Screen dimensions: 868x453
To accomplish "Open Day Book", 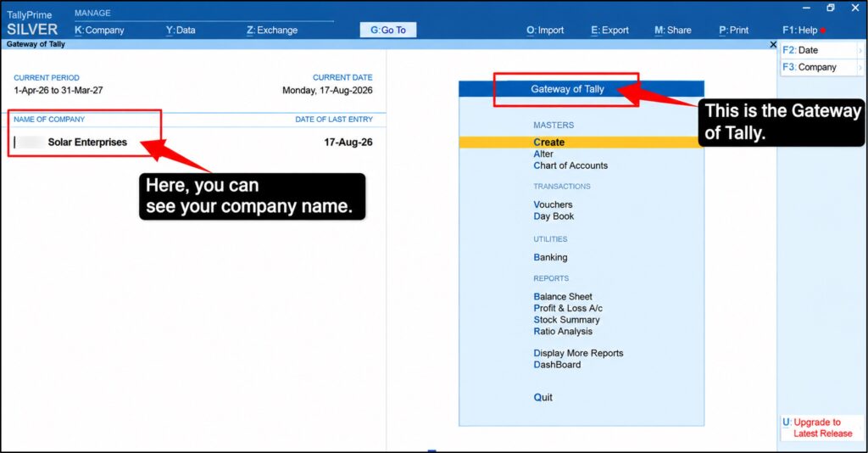I will [554, 216].
